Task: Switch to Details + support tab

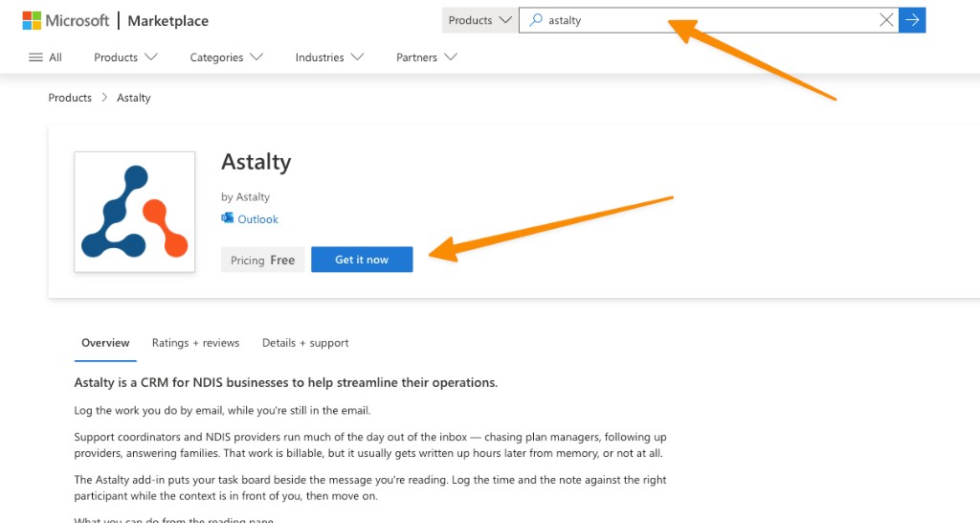Action: [x=305, y=343]
